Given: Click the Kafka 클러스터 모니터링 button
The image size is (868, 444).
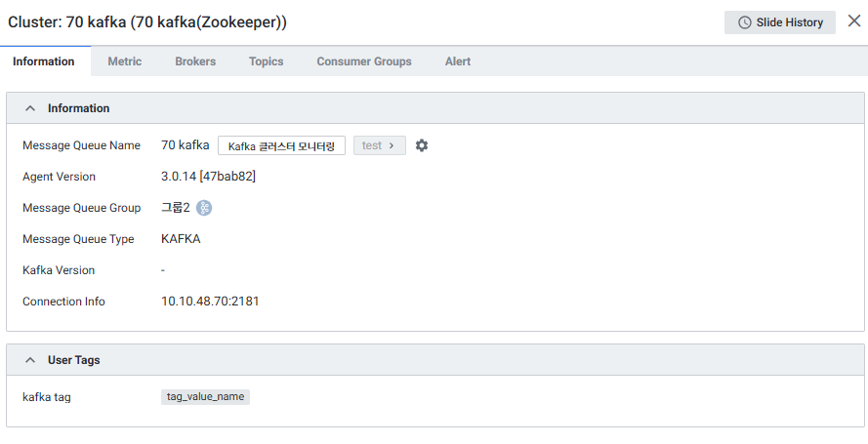Looking at the screenshot, I should click(281, 145).
